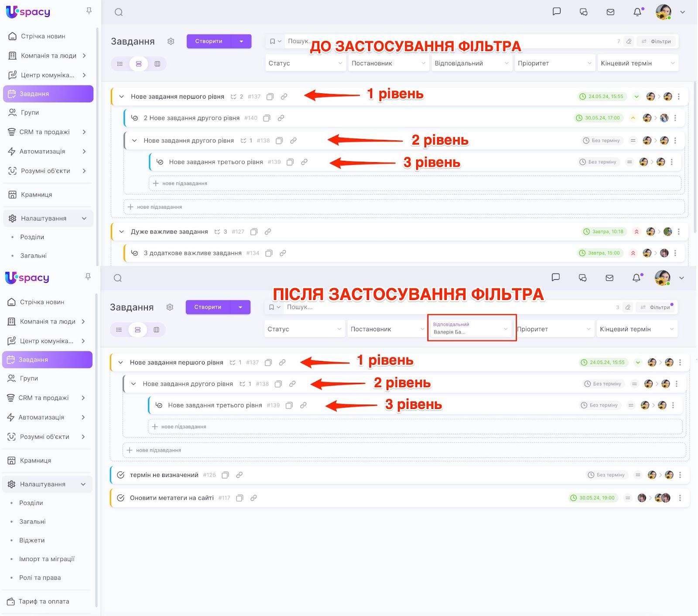Screen dimensions: 698x616
Task: Mark task #140 as complete
Action: [135, 118]
